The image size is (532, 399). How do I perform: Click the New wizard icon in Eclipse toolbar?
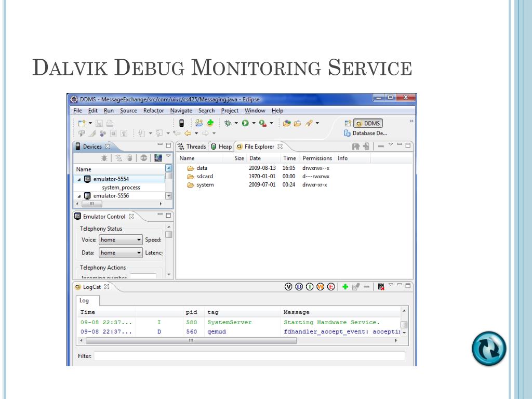pyautogui.click(x=82, y=123)
